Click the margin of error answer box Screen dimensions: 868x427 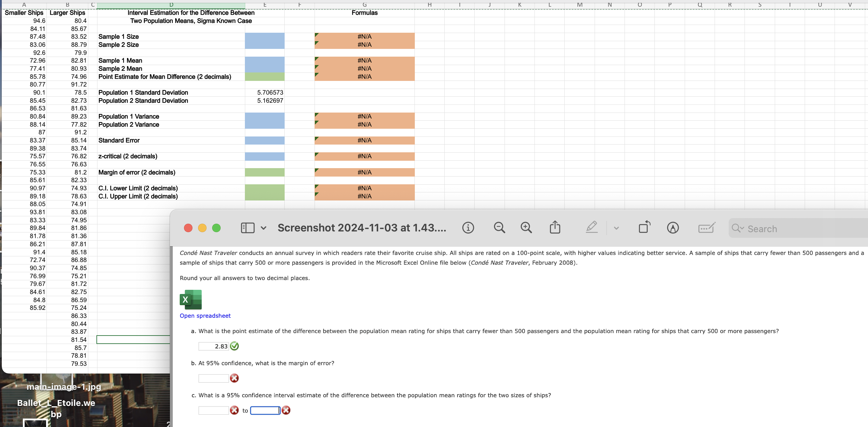pos(214,378)
